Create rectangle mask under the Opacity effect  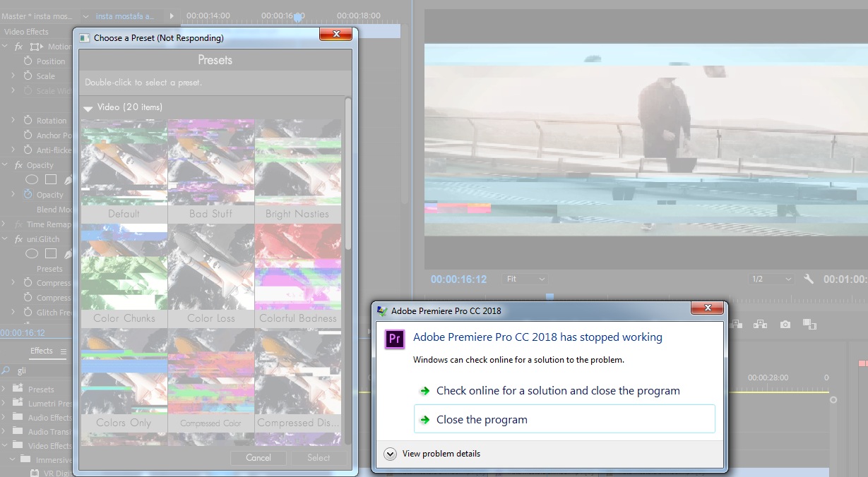pos(52,180)
